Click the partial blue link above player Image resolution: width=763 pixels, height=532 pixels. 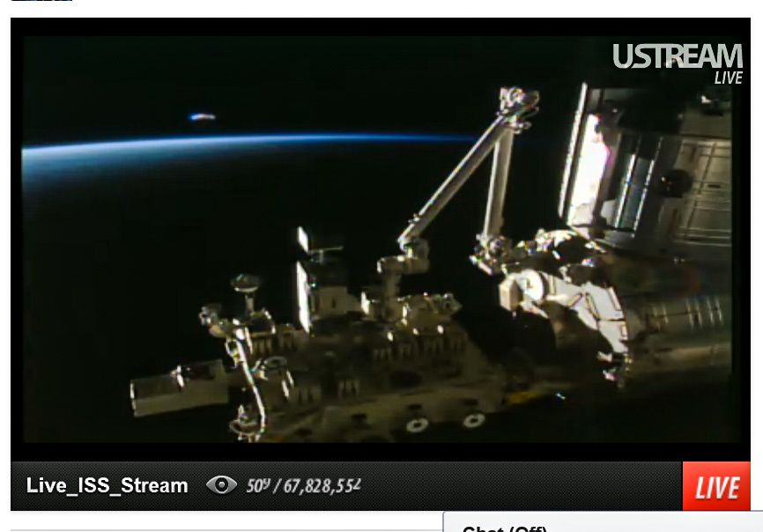click(41, 1)
